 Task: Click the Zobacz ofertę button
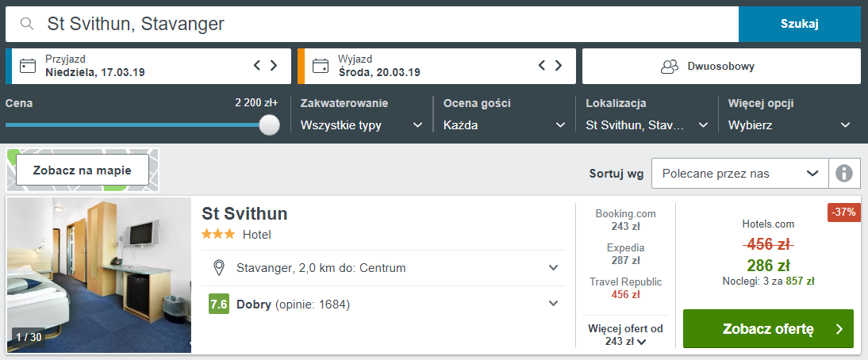[x=768, y=329]
